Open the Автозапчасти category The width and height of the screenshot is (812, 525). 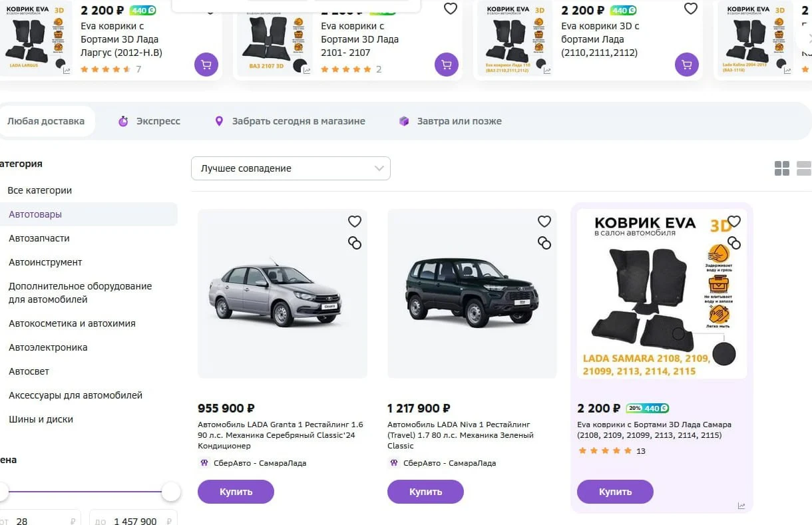pos(39,238)
